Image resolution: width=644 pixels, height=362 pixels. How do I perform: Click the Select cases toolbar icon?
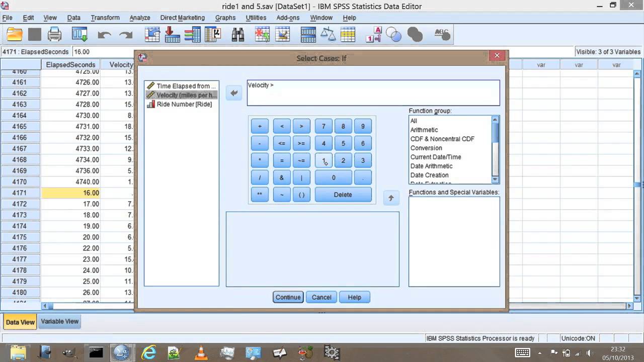[348, 34]
